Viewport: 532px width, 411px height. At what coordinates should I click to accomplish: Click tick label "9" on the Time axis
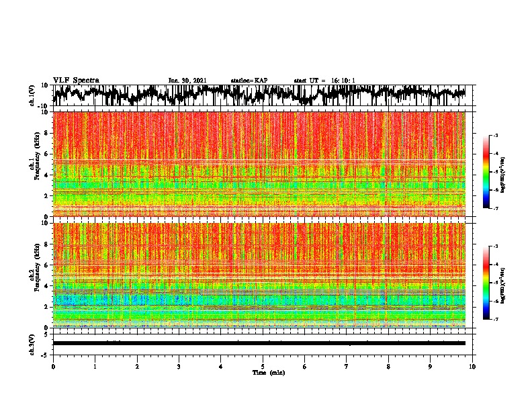click(430, 367)
